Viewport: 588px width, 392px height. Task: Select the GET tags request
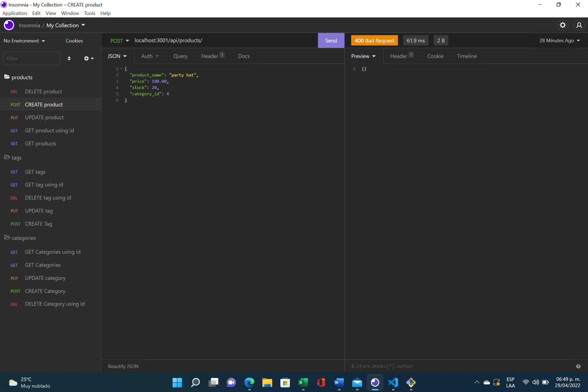point(51,172)
